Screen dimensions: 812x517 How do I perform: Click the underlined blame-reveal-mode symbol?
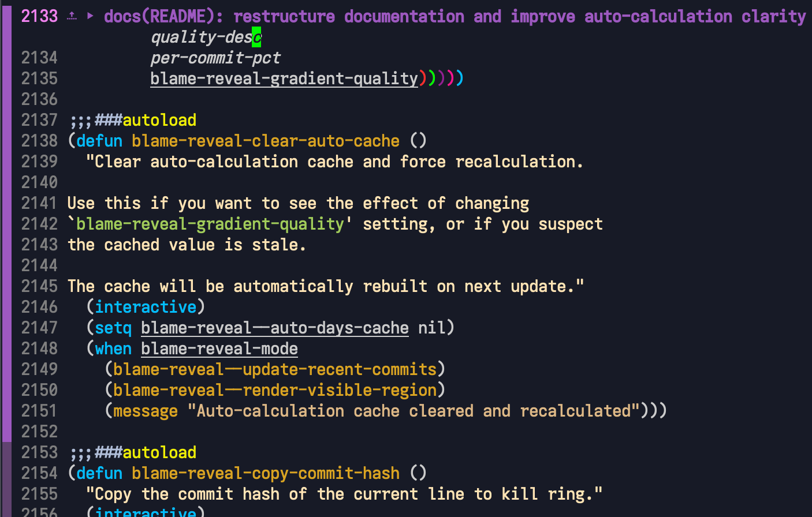219,349
